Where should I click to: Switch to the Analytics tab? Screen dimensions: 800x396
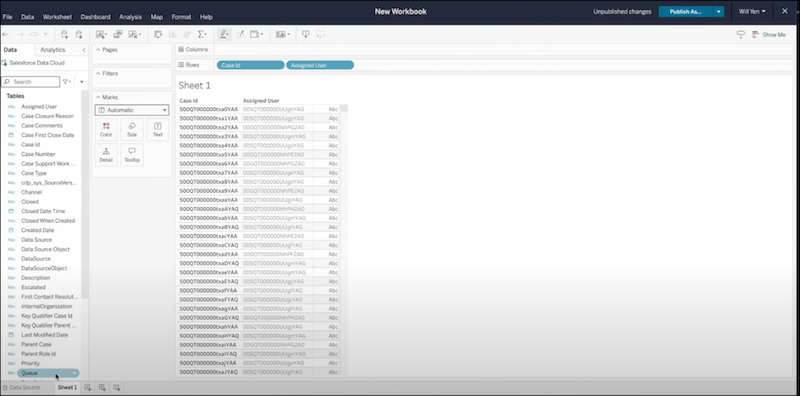point(53,50)
